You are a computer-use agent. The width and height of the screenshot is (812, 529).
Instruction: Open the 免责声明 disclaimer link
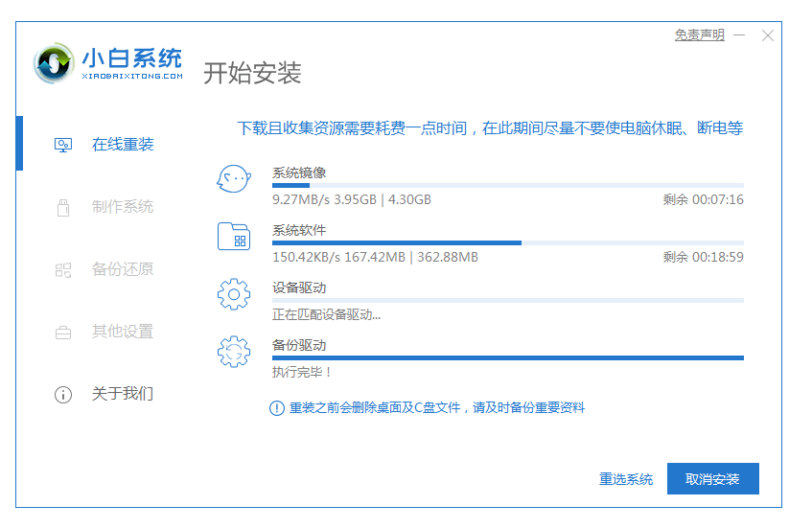699,34
